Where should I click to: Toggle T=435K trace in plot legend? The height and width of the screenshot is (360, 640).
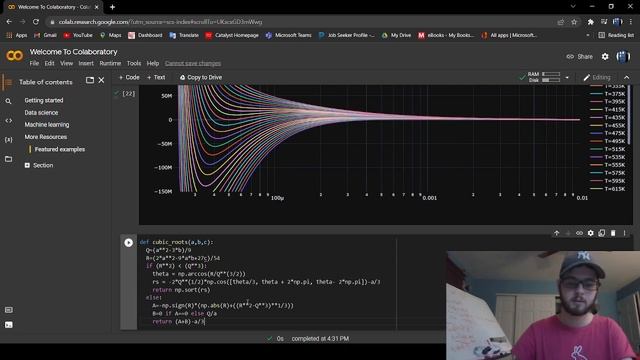click(607, 118)
